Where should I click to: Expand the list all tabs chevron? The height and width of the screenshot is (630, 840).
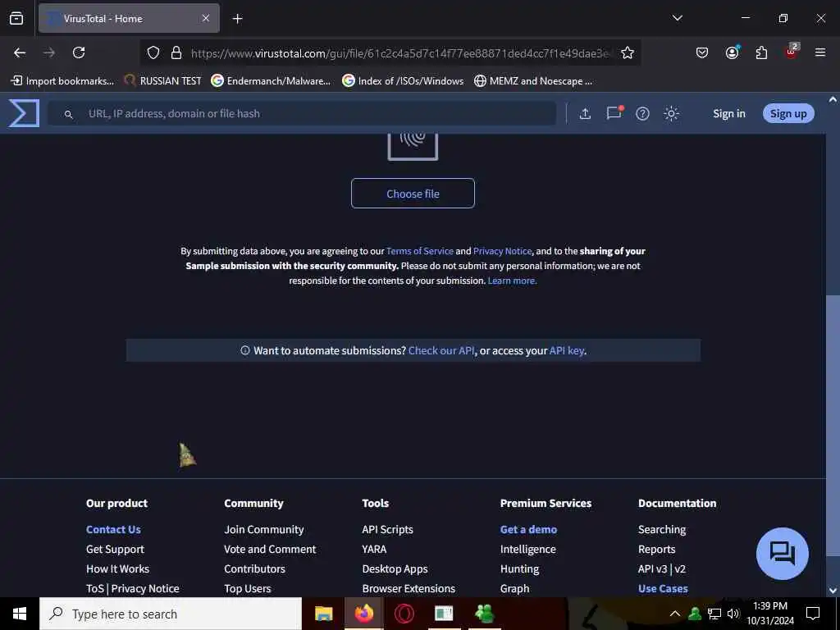[x=677, y=18]
